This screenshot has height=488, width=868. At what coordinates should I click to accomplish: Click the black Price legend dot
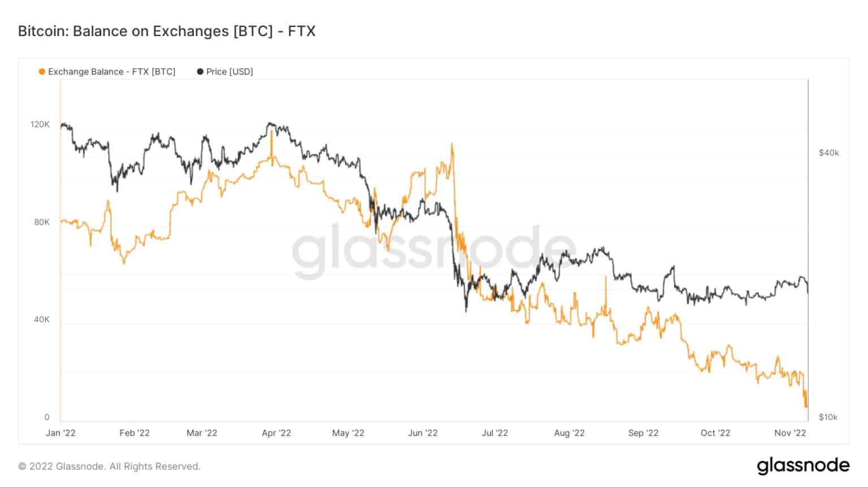[200, 72]
